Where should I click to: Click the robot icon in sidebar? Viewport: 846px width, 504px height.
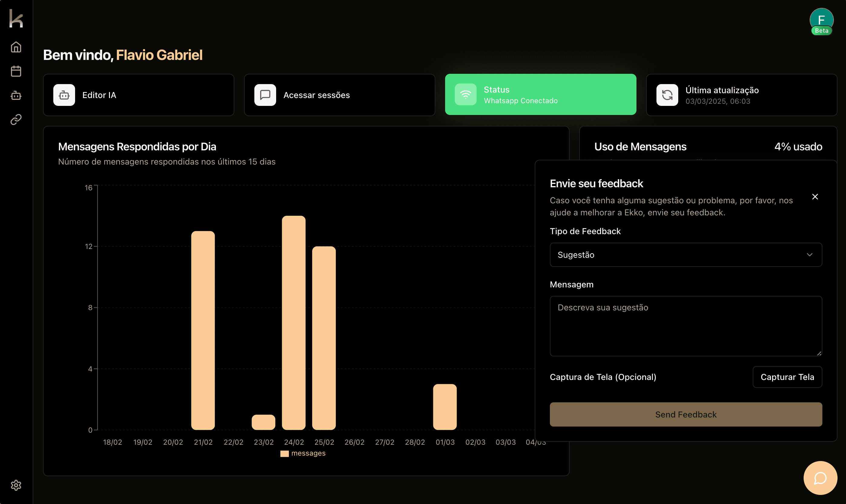16,95
